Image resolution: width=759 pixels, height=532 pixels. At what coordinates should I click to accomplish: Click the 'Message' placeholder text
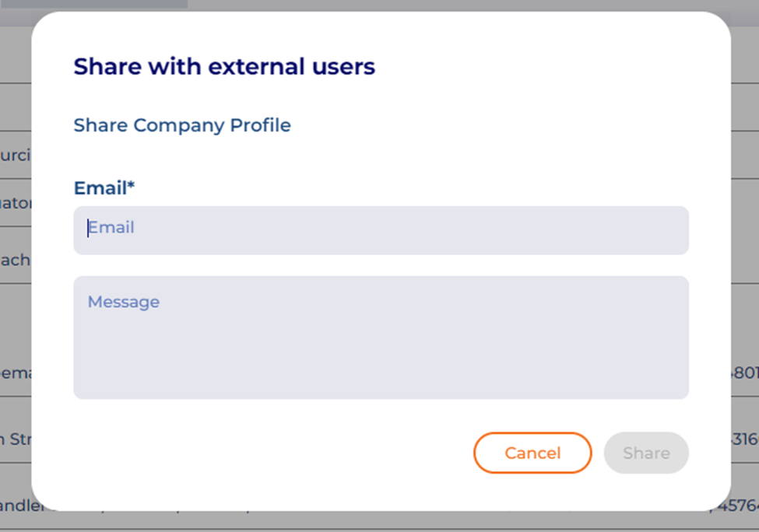coord(123,302)
